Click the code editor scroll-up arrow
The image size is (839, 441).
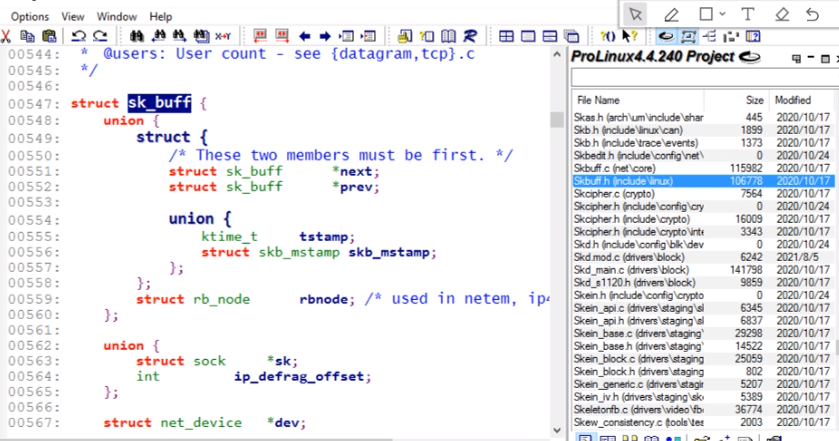pos(556,55)
